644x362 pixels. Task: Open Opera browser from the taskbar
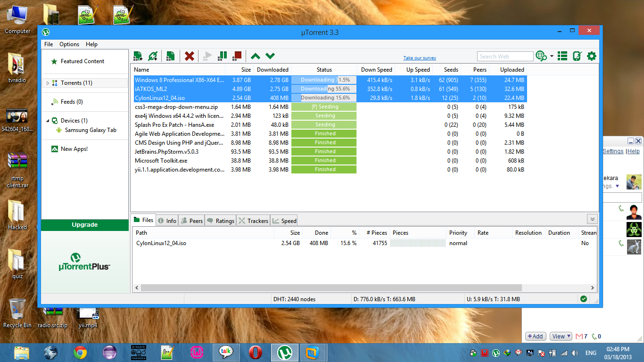click(x=256, y=352)
